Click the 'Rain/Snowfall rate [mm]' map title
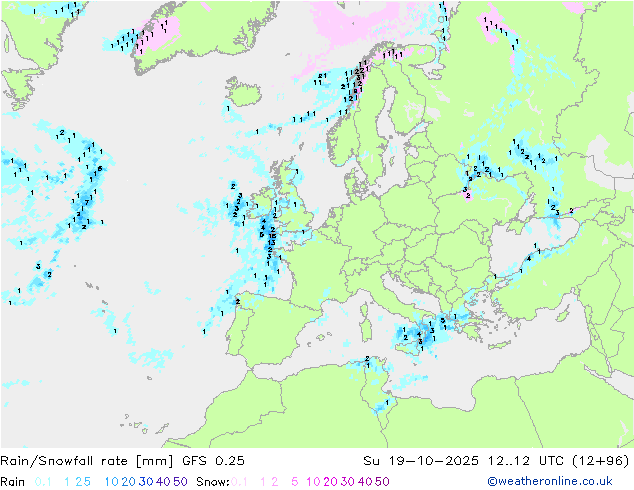Viewport: 634px width, 490px height. [x=87, y=461]
